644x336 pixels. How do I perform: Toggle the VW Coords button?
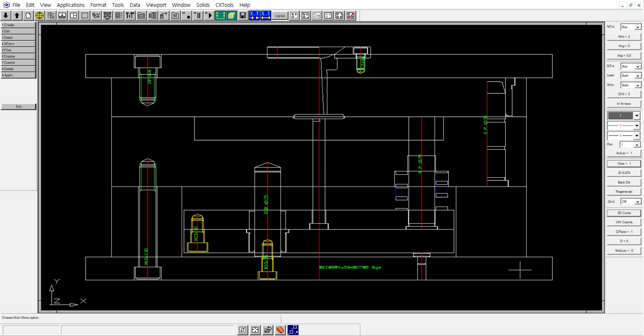pos(624,222)
